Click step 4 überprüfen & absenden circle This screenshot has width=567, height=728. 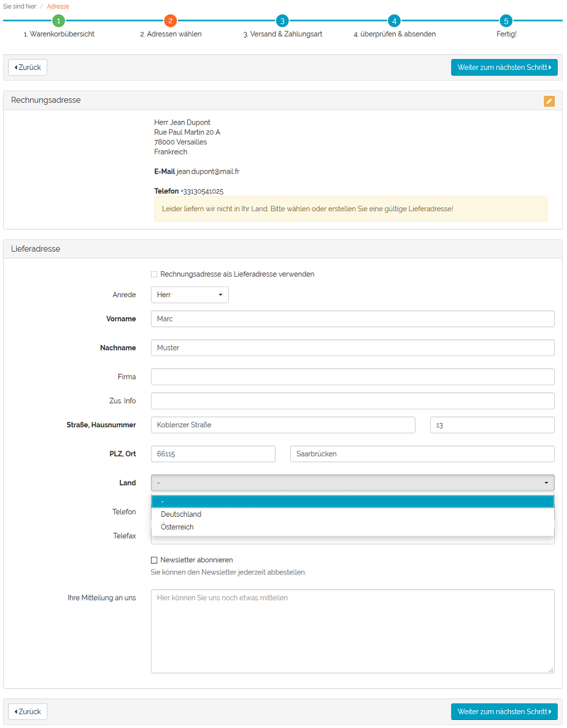(394, 21)
